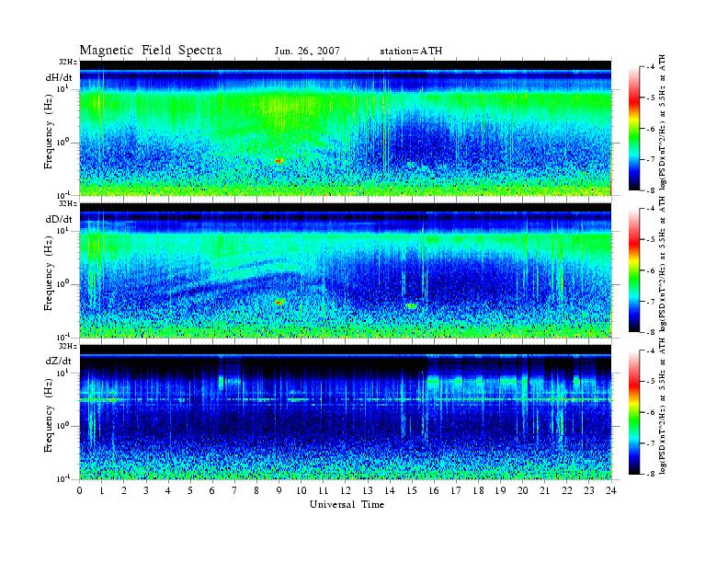Click hour 11 on the Universal Time axis
The width and height of the screenshot is (728, 563).
tap(324, 490)
